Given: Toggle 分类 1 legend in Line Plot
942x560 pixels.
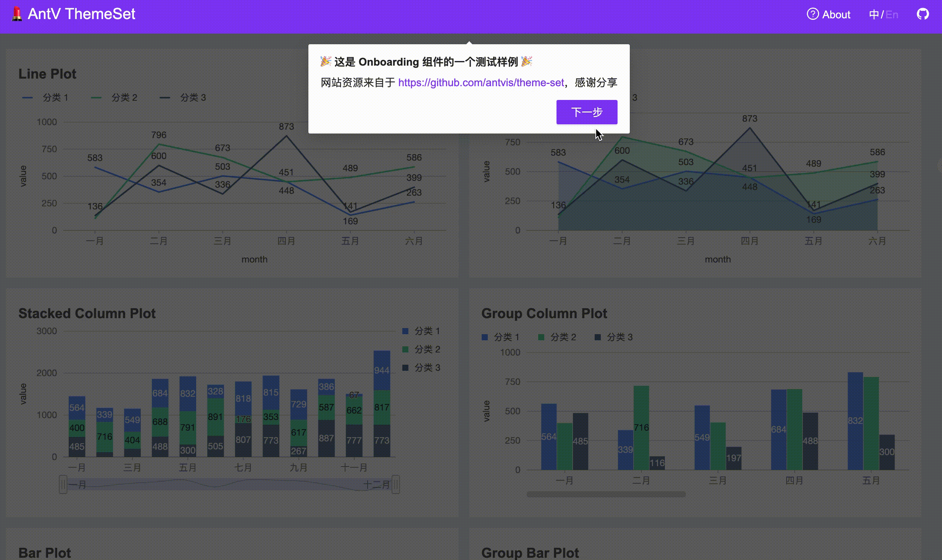Looking at the screenshot, I should [x=55, y=98].
